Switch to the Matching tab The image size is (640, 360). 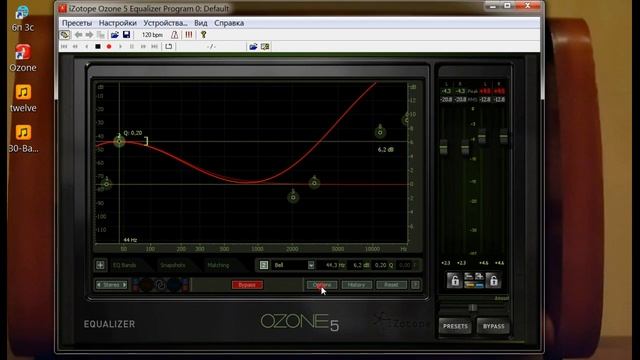[x=218, y=265]
